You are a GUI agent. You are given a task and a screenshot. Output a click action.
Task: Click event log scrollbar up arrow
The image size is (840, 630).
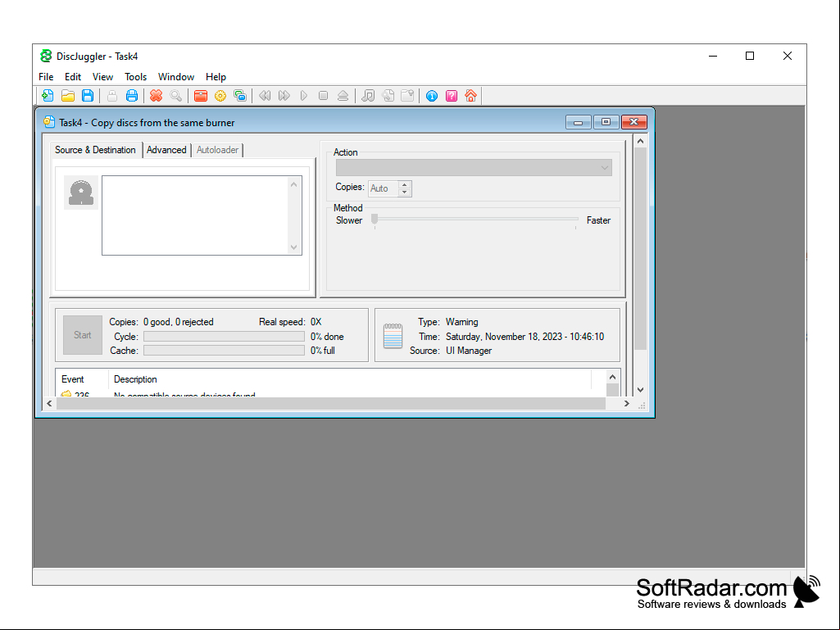[x=612, y=377]
